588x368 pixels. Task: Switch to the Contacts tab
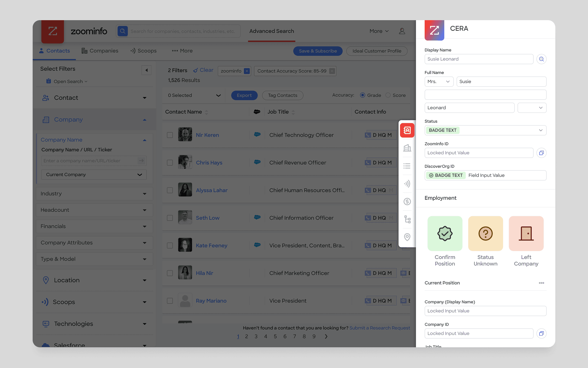tap(54, 51)
